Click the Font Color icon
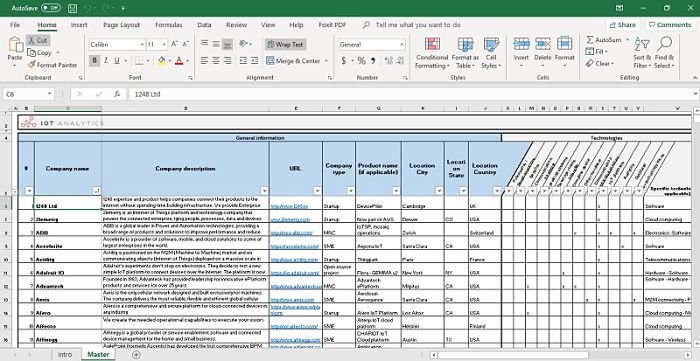Screen dimensions: 700x361 click(x=179, y=60)
